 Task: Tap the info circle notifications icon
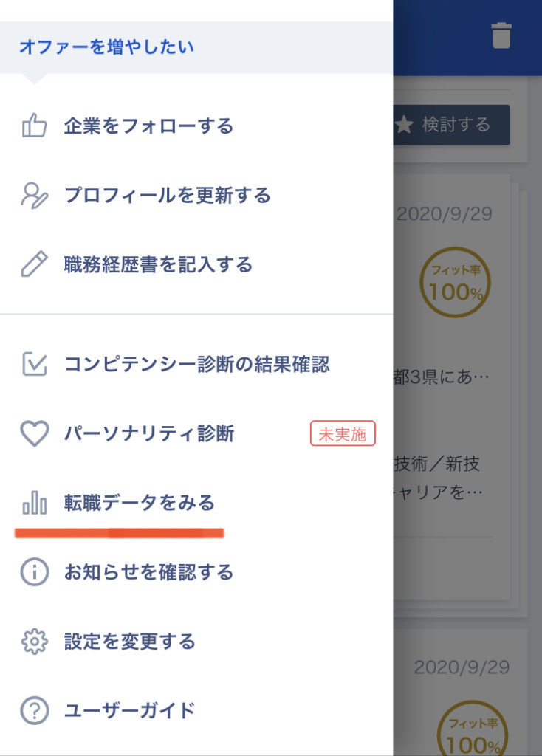click(x=34, y=572)
